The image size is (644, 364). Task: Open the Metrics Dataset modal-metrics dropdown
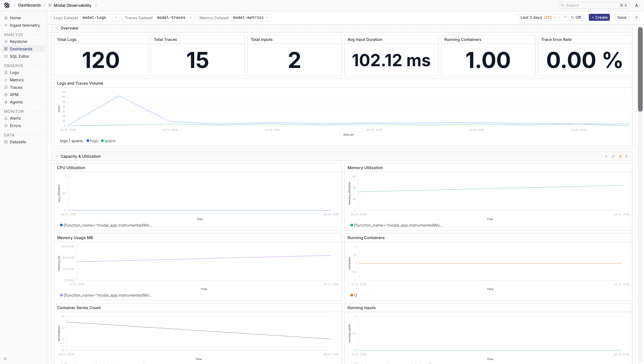pos(250,17)
